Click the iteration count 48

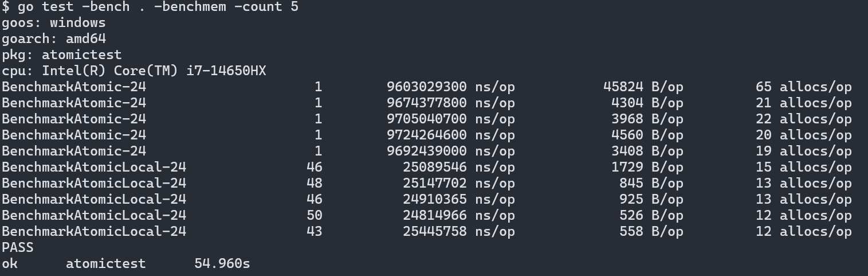(314, 184)
